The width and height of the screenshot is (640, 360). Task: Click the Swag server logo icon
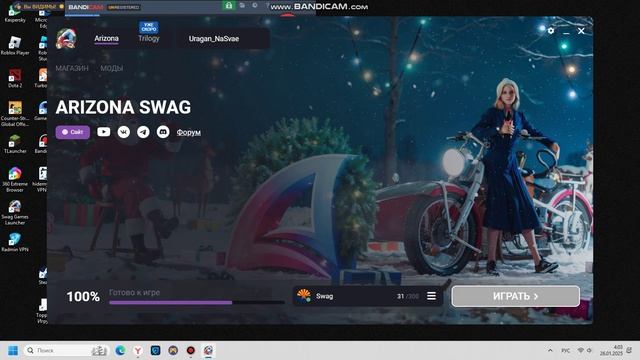pyautogui.click(x=304, y=296)
